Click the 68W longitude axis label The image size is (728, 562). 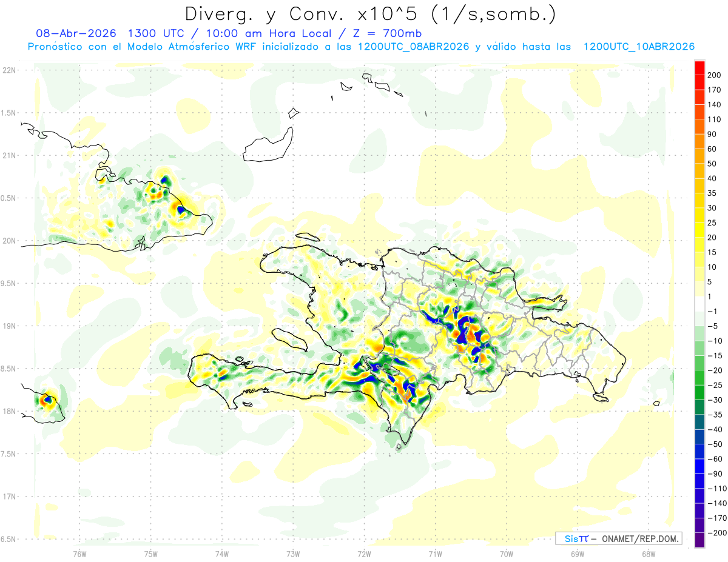(x=649, y=554)
